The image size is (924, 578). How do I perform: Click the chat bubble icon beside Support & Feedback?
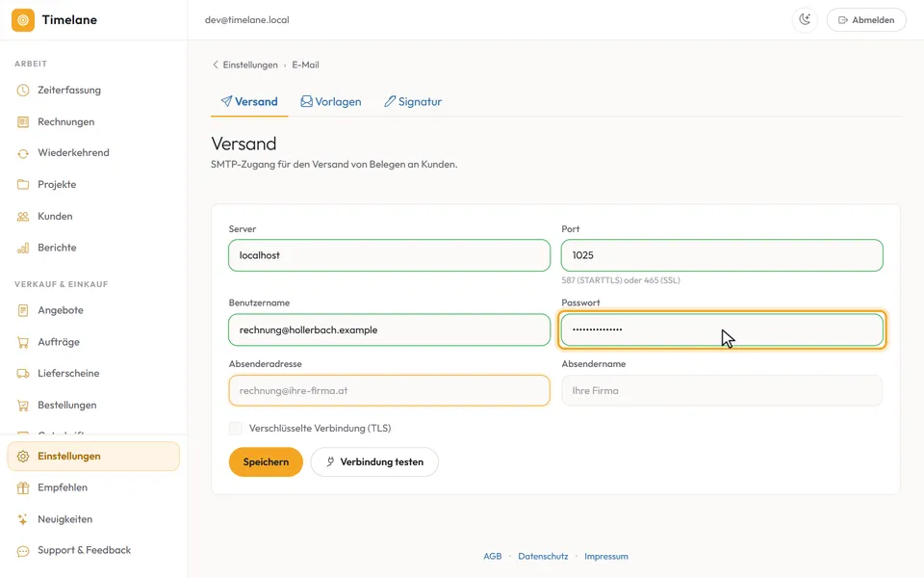point(23,551)
